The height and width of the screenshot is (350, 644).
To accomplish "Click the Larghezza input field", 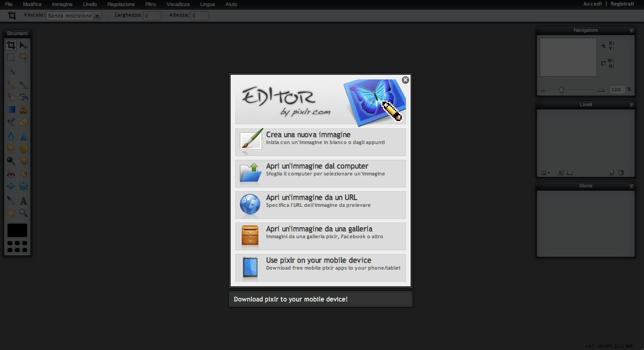I will coord(152,16).
